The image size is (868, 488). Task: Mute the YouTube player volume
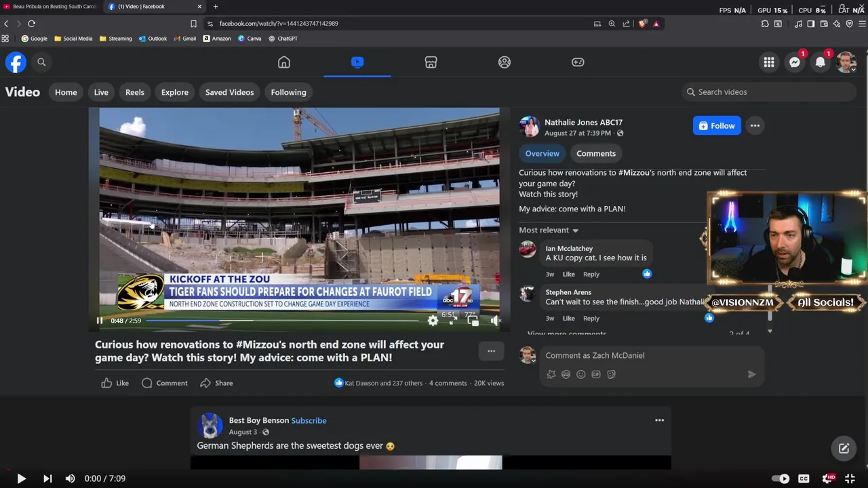tap(71, 479)
